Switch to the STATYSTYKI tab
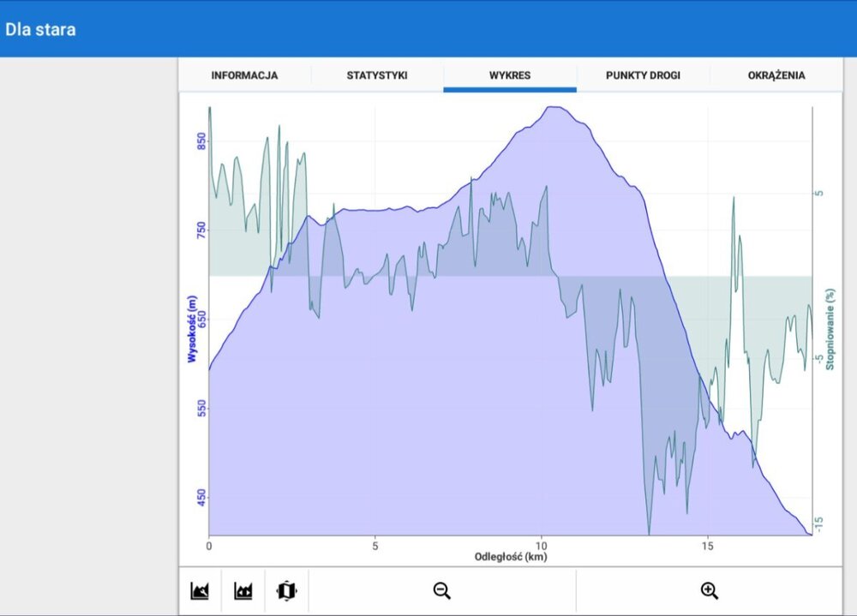 coord(377,75)
